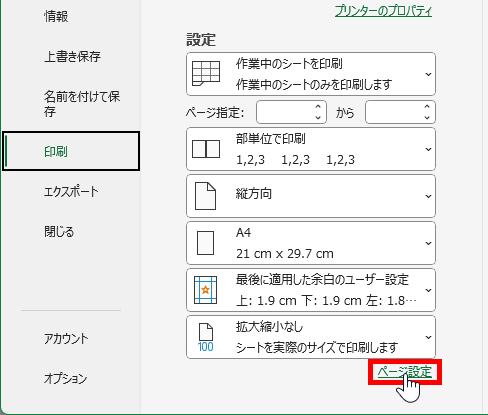Viewport: 488px width, 415px height.
Task: Click the custom margins star icon
Action: [x=205, y=290]
